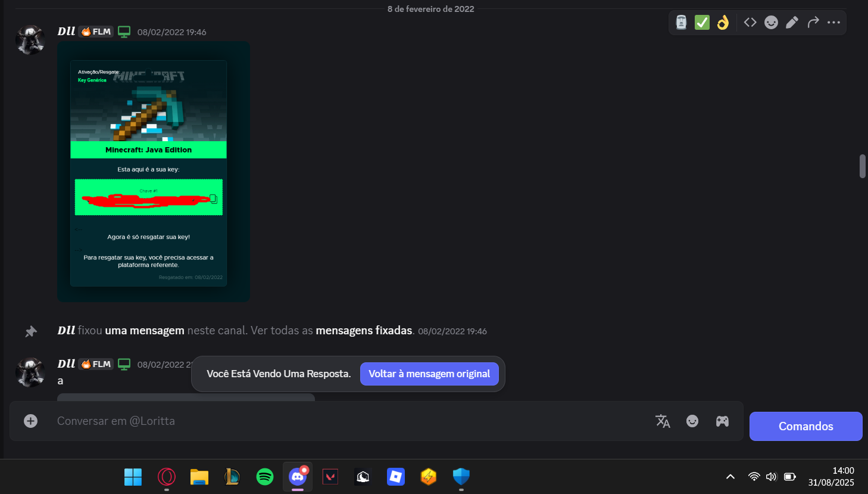Screen dimensions: 868x494
Task: Click the Dll name in the pinned notice
Action: tap(66, 331)
